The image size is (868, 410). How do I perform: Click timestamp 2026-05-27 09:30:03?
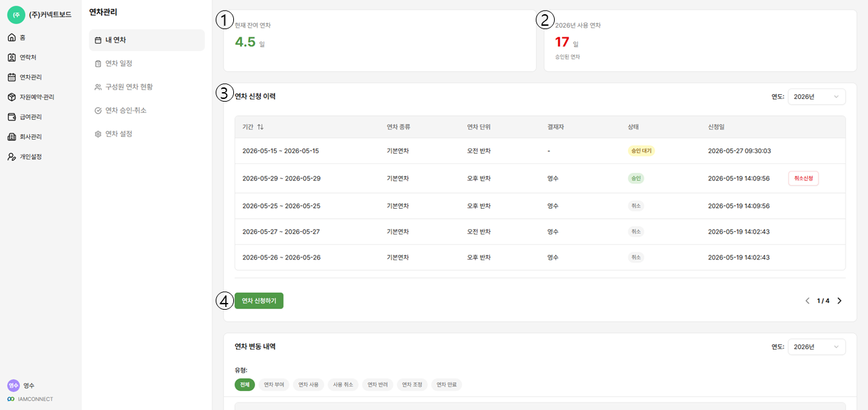coord(738,150)
